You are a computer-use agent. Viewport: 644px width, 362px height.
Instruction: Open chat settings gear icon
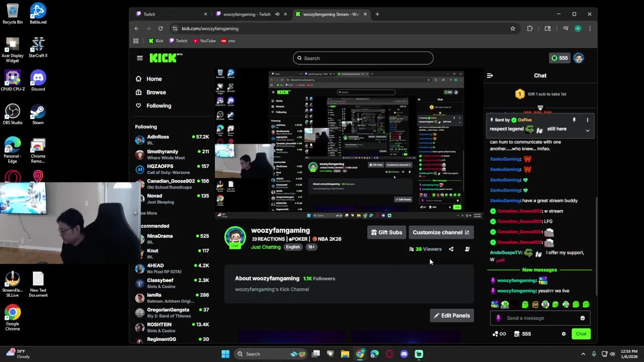(x=563, y=334)
